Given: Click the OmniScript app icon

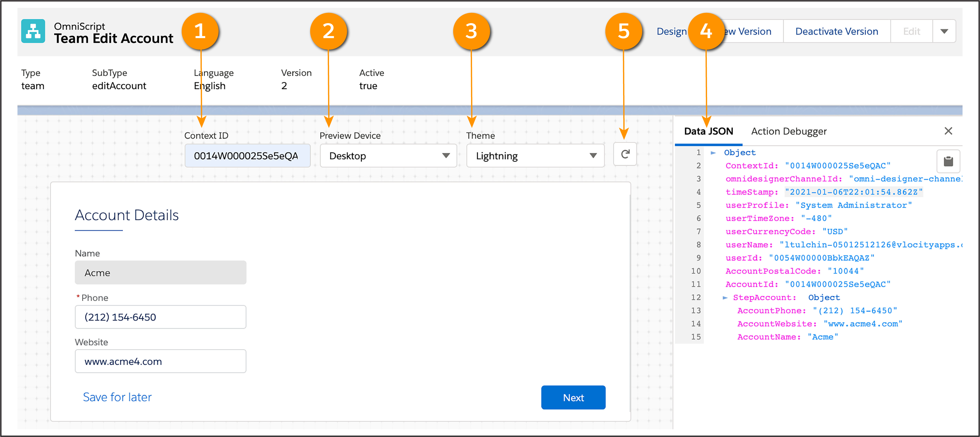Looking at the screenshot, I should [33, 31].
